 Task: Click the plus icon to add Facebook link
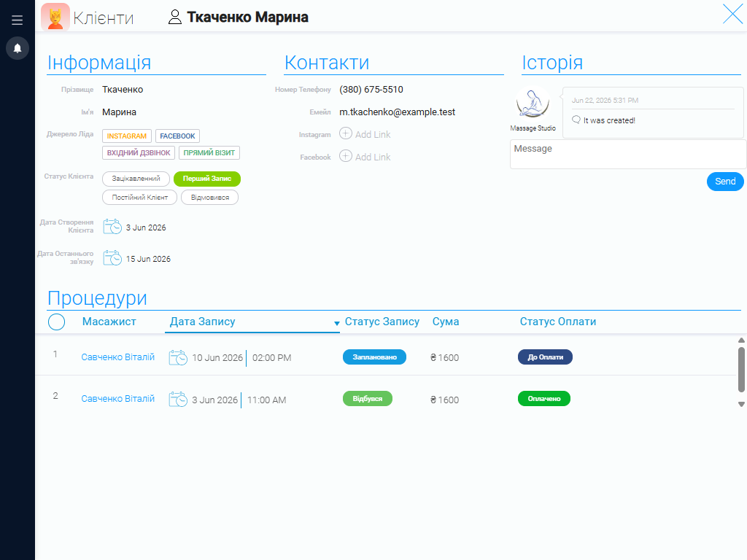click(x=345, y=156)
